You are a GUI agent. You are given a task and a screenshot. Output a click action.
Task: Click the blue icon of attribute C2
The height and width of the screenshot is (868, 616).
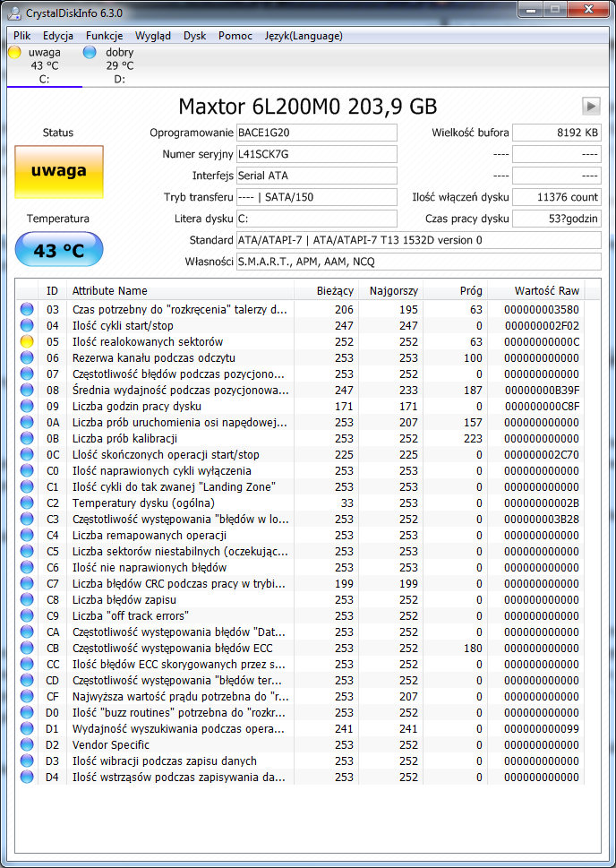coord(27,503)
